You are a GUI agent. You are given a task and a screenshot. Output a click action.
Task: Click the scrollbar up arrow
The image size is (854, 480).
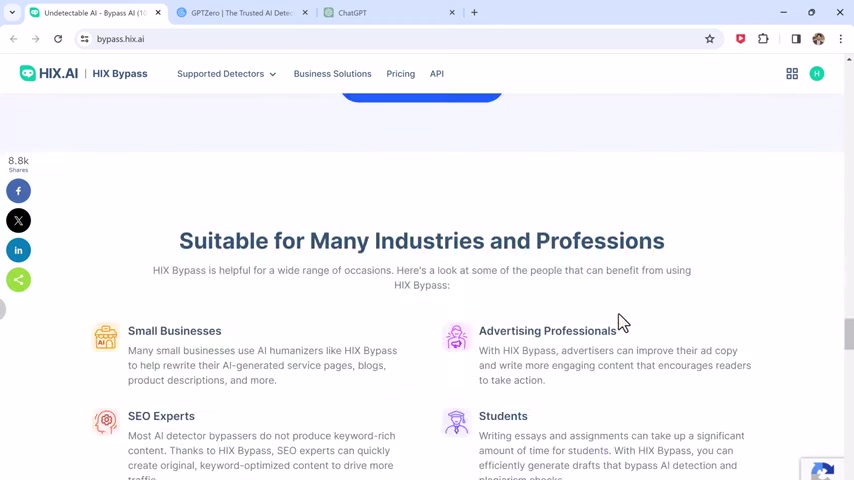point(849,58)
